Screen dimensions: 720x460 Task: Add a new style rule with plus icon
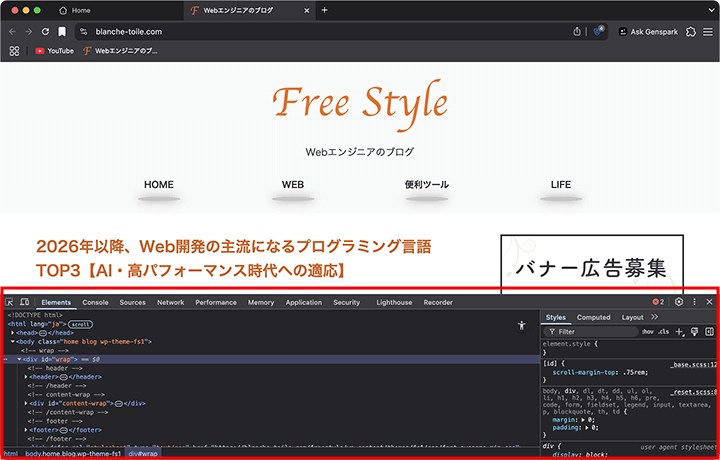[679, 332]
